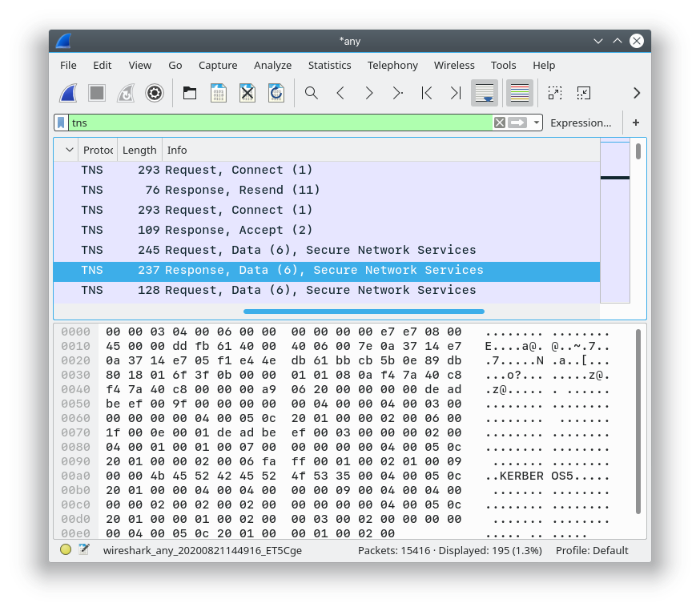The height and width of the screenshot is (611, 700).
Task: Restart the current capture
Action: 126,93
